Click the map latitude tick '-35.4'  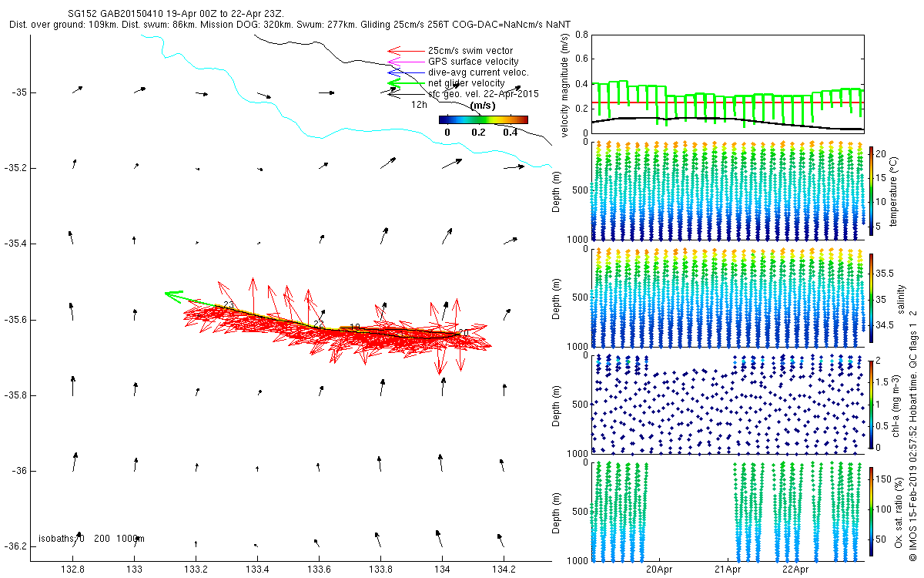coord(15,244)
